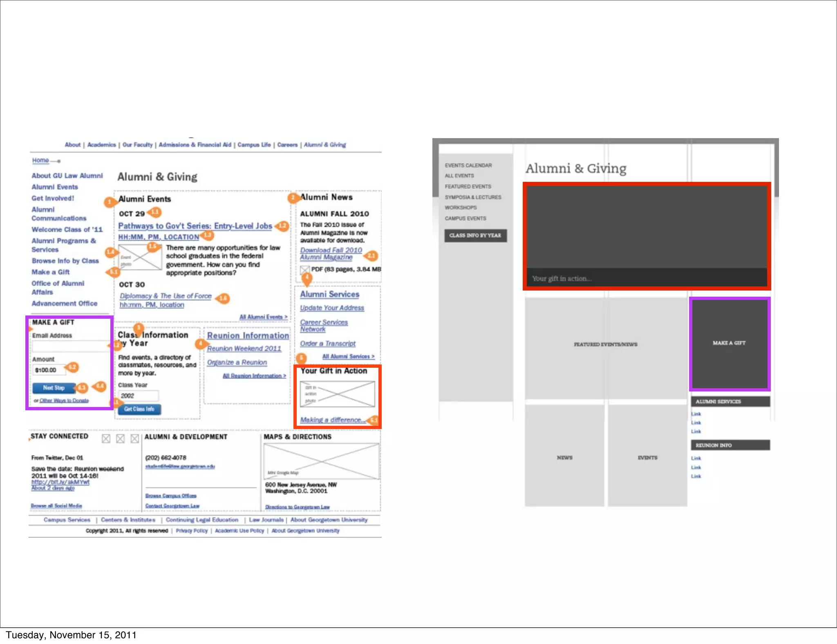Click the PDF icon under Alumni News

(x=304, y=269)
